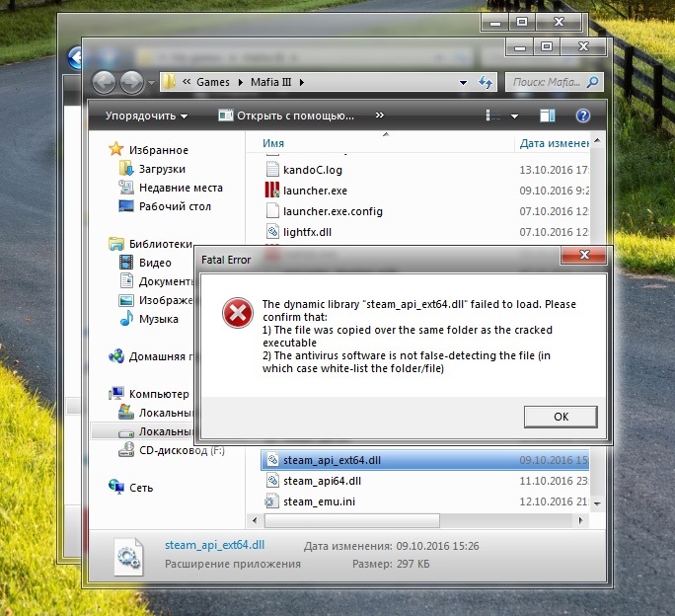This screenshot has height=616, width=675.
Task: Open first Локальный диск under Компьютер
Action: coord(166,413)
